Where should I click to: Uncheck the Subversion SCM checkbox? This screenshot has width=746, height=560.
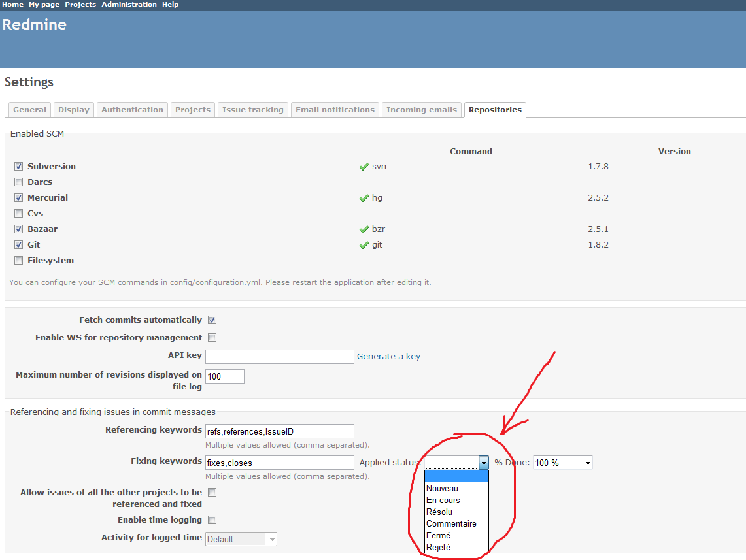[x=18, y=167]
